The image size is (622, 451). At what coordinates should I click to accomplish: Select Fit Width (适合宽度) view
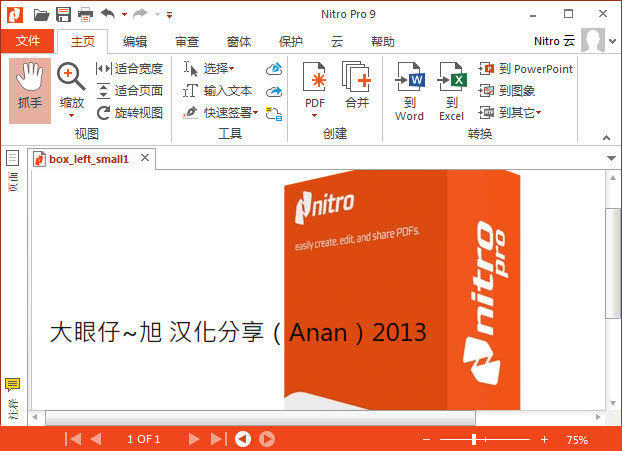click(x=130, y=69)
